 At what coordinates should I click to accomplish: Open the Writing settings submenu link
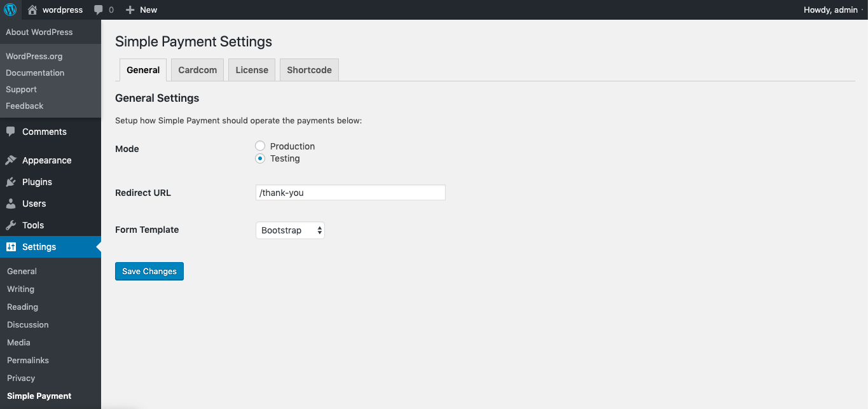21,289
